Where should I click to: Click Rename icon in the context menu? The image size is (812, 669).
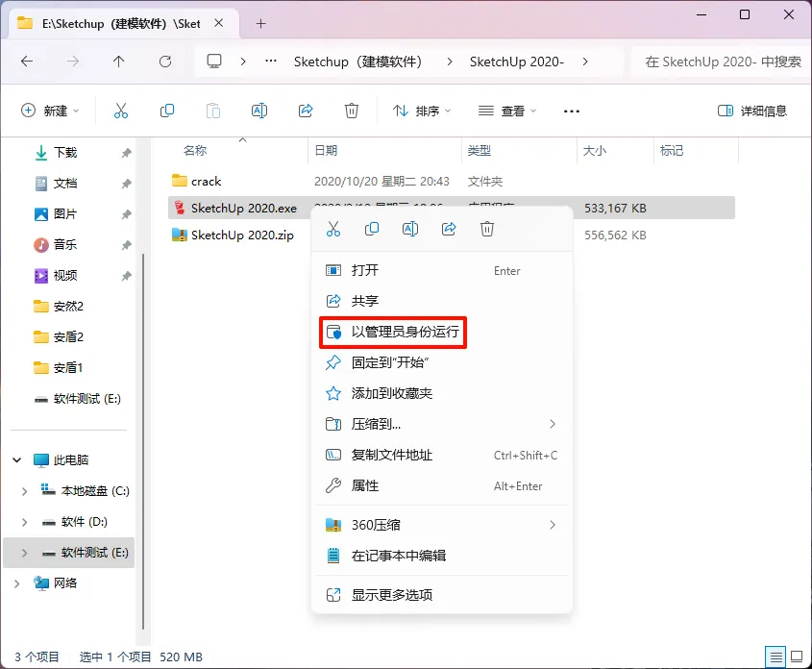click(x=410, y=229)
